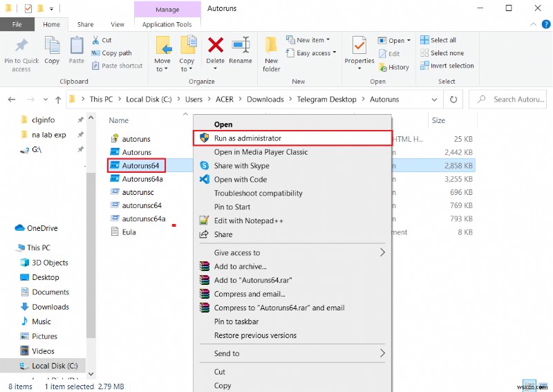Open the recent locations dropdown arrow
553x392 pixels.
pos(46,100)
